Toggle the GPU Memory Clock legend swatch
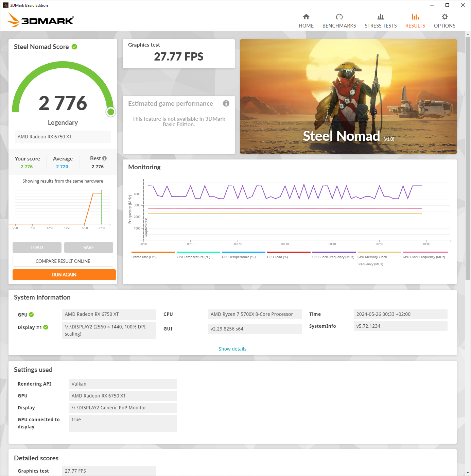Viewport: 471px width, 476px height. (379, 252)
